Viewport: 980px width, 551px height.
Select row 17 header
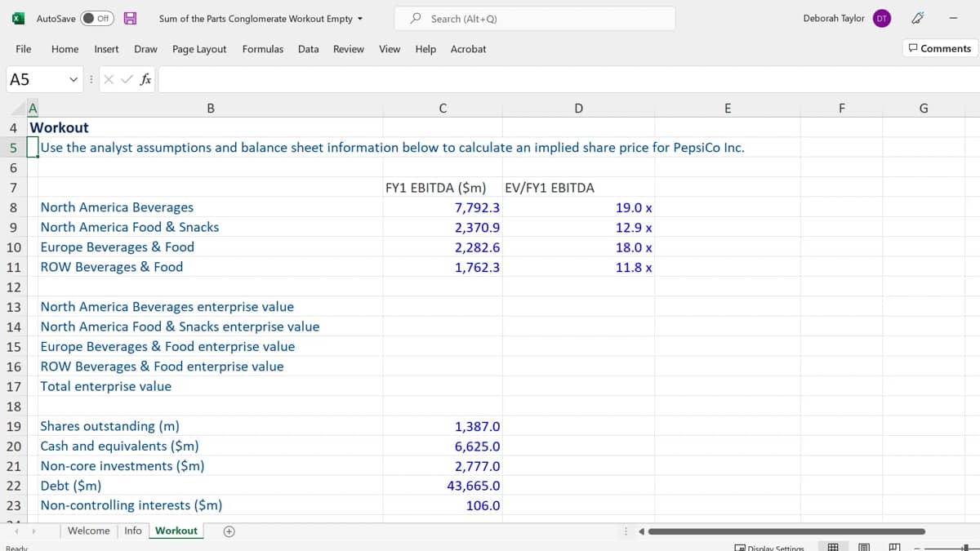pyautogui.click(x=14, y=386)
